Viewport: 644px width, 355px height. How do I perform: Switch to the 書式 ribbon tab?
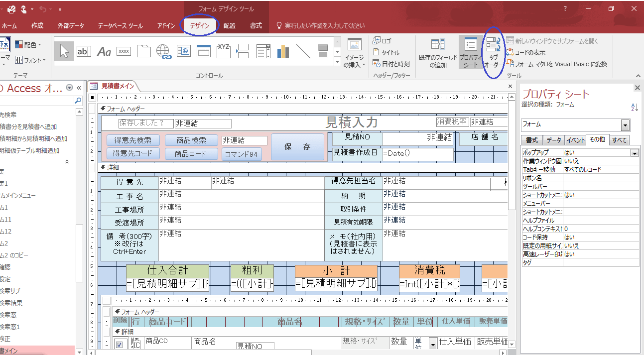click(x=256, y=26)
